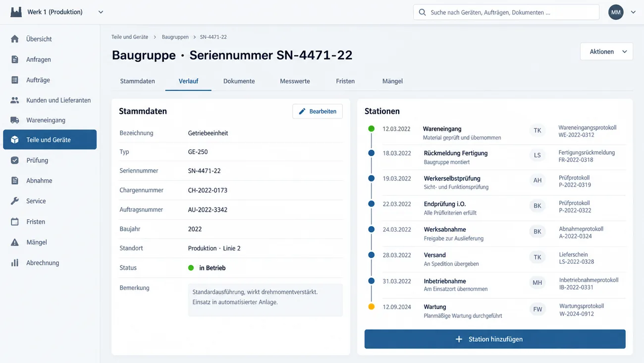Click the Fristen calendar icon
644x363 pixels.
point(15,222)
